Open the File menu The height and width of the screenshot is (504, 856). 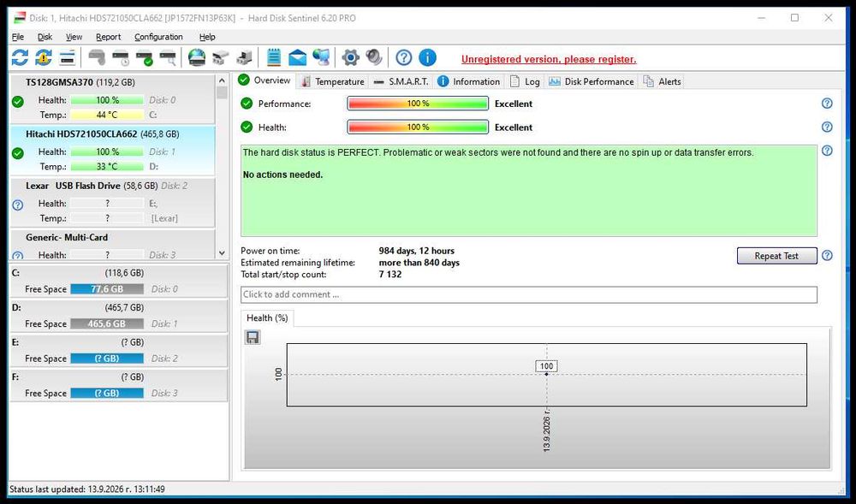click(18, 37)
